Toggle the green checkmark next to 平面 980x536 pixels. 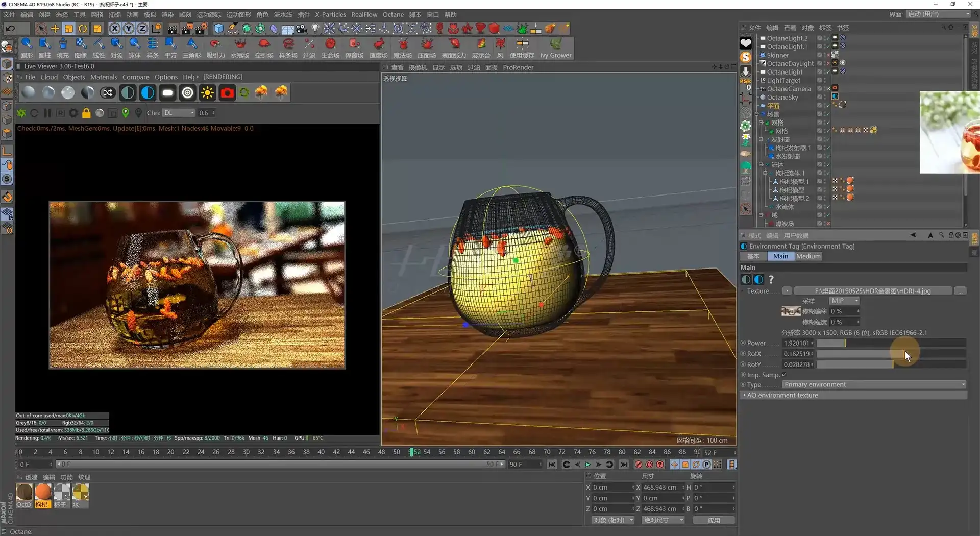click(828, 106)
